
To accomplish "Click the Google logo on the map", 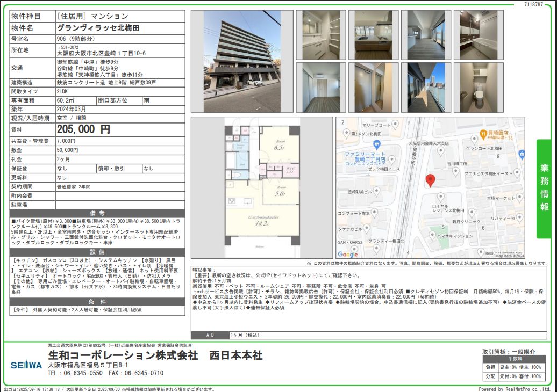I will coord(348,255).
